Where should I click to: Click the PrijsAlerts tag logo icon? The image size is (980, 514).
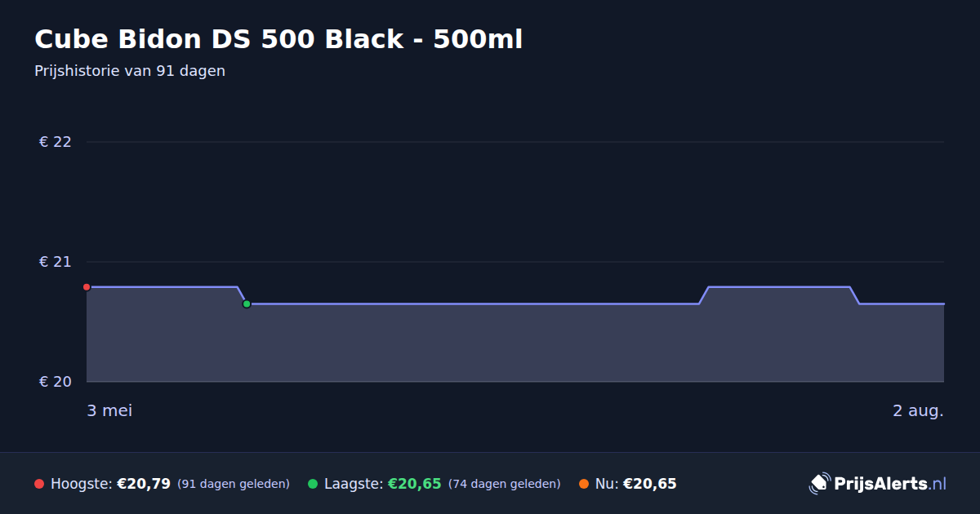tap(819, 484)
